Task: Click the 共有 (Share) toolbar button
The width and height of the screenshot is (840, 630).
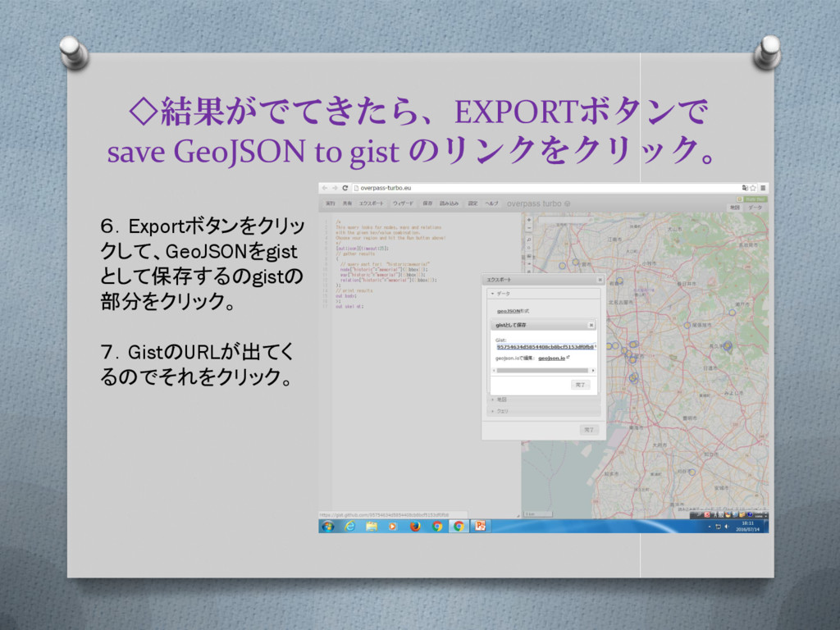Action: [347, 203]
